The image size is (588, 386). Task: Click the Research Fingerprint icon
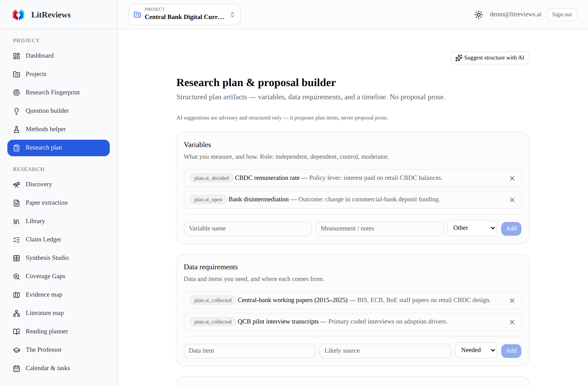17,93
